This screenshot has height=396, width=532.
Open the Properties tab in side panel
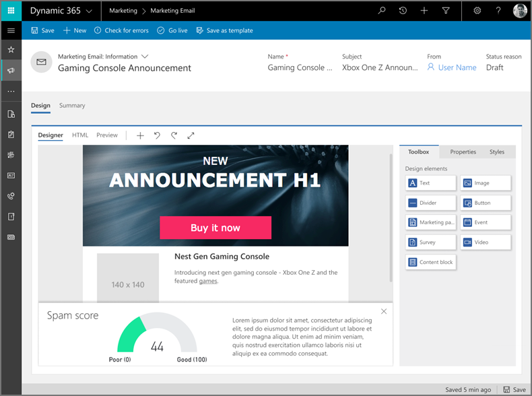click(x=463, y=152)
